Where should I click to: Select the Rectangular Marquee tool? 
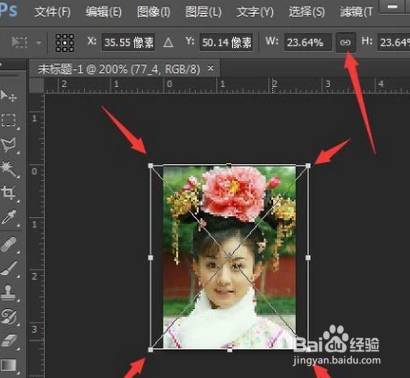(8, 120)
